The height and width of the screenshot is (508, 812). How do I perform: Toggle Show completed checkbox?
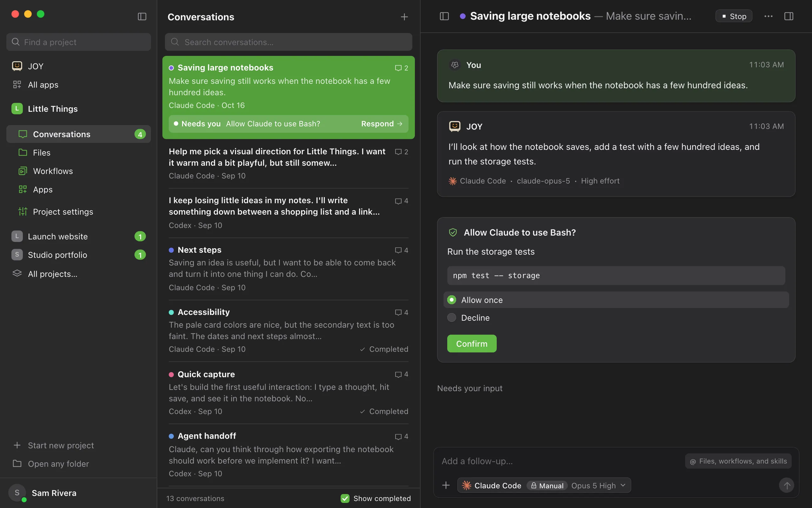(x=345, y=498)
